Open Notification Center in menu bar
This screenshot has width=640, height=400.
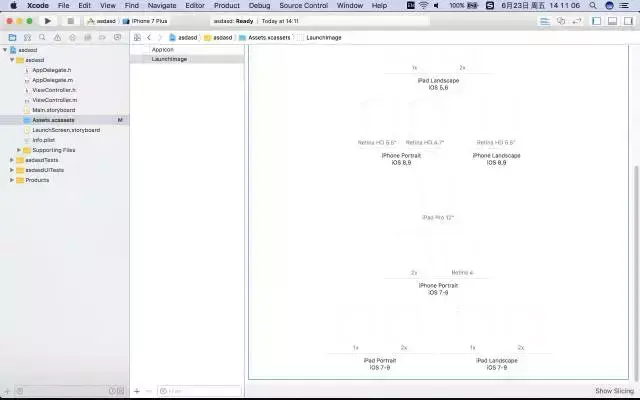point(624,5)
